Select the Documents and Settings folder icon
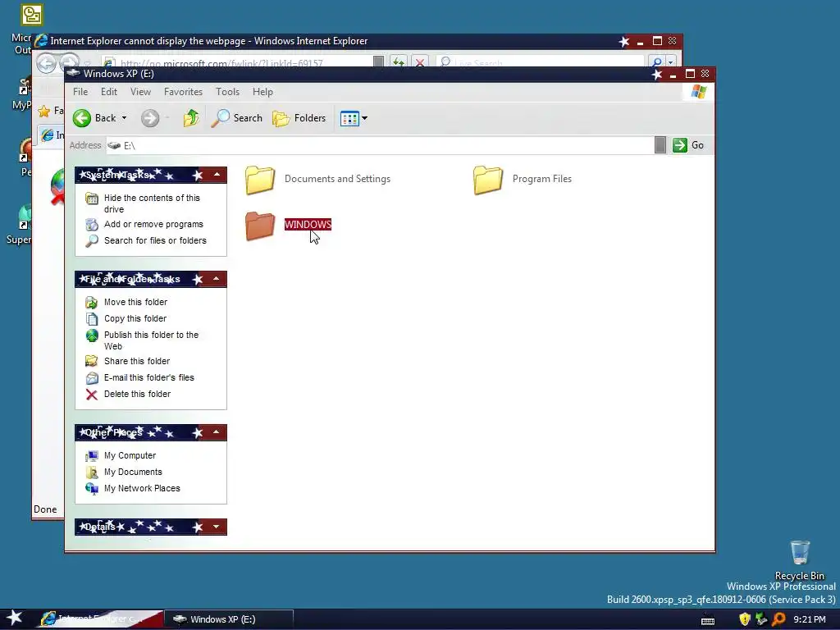Screen dimensions: 840x630 coord(260,180)
